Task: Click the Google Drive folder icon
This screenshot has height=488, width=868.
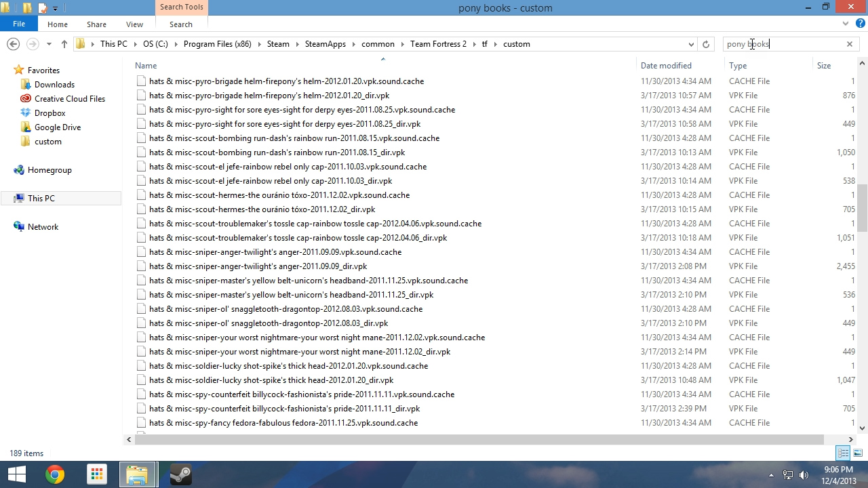Action: 26,127
